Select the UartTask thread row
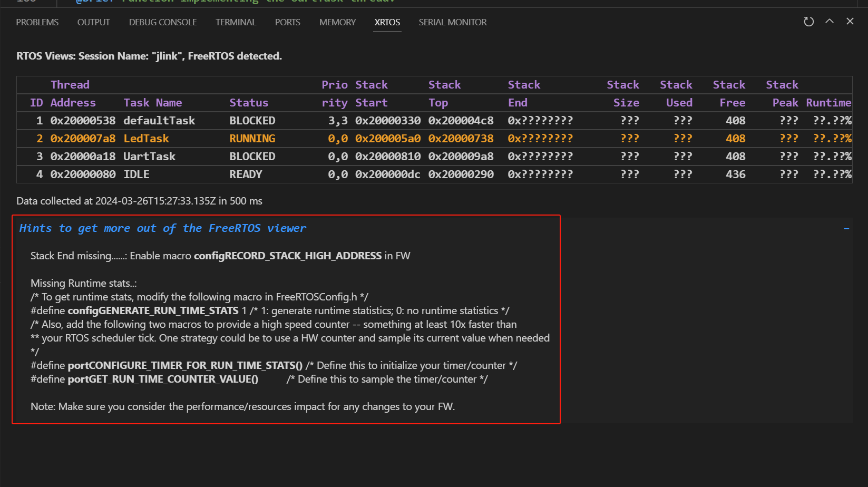The image size is (868, 487). coord(434,157)
